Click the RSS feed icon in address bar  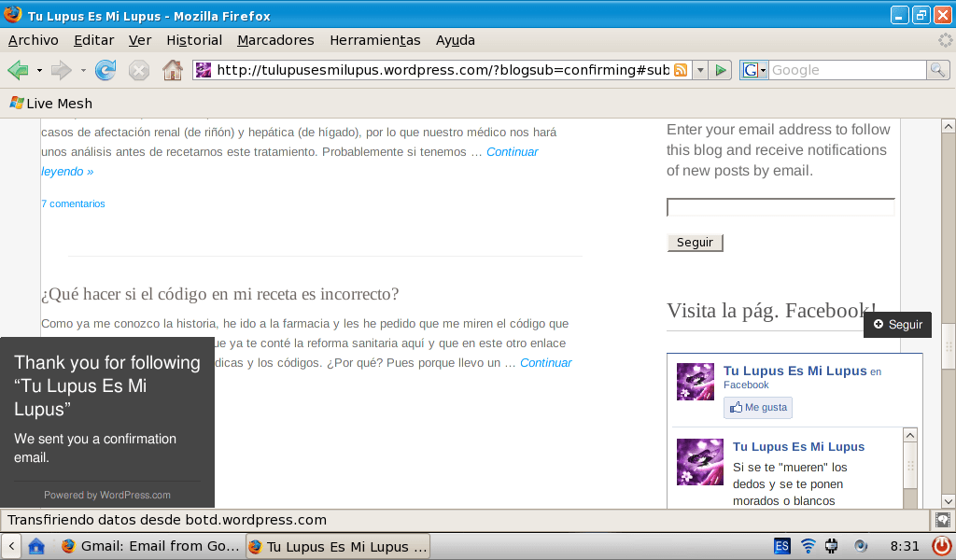coord(681,70)
